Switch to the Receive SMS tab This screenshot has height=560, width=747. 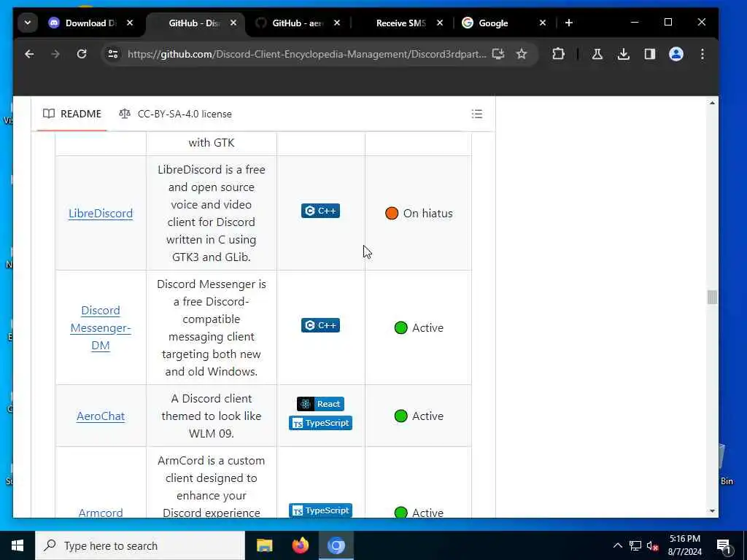coord(400,23)
